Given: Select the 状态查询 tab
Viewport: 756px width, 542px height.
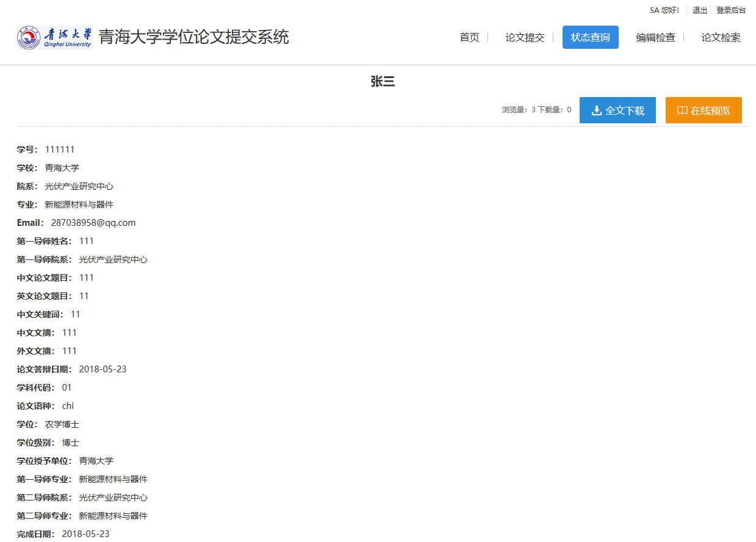Looking at the screenshot, I should point(590,37).
